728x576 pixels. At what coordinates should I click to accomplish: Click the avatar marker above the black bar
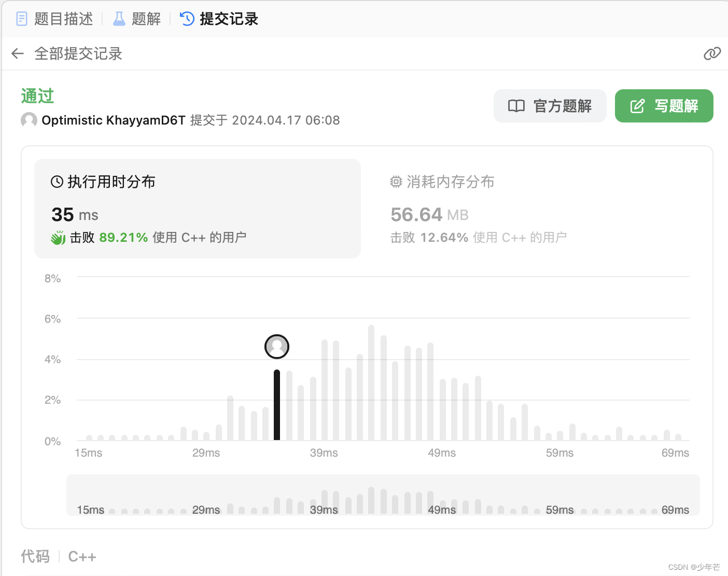[277, 347]
